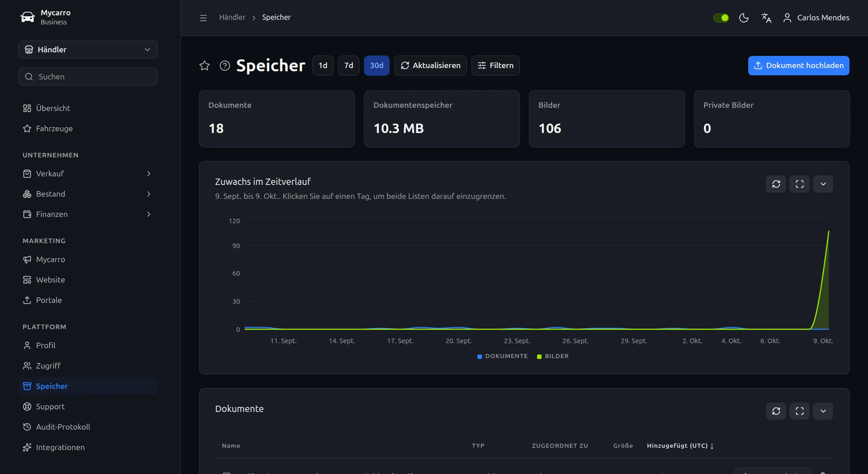The width and height of the screenshot is (868, 474).
Task: Expand Zuwachs im Zeitverlauf chart to fullscreen
Action: coord(799,184)
